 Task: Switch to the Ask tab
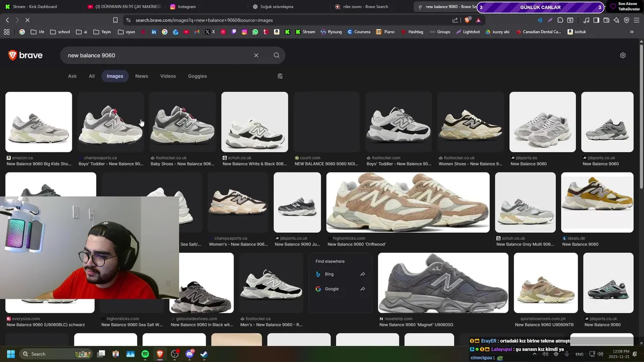pos(72,76)
